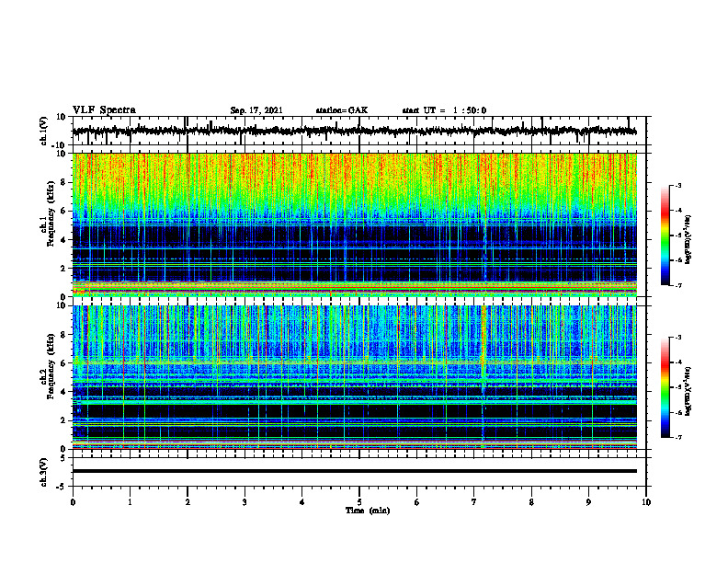This screenshot has width=728, height=563.
Task: Click the "Time (min)" x-axis label
Action: tap(368, 511)
